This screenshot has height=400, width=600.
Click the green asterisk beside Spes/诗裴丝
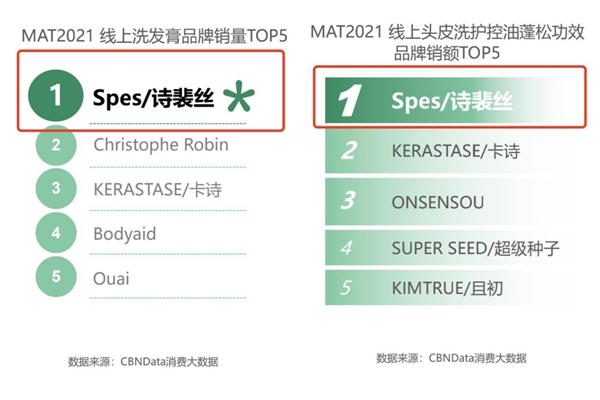point(239,97)
